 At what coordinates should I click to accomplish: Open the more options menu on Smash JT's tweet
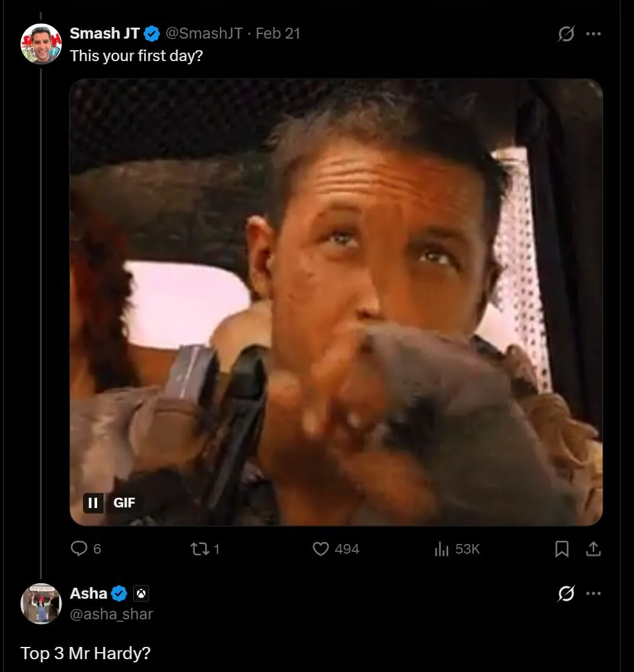pos(594,34)
